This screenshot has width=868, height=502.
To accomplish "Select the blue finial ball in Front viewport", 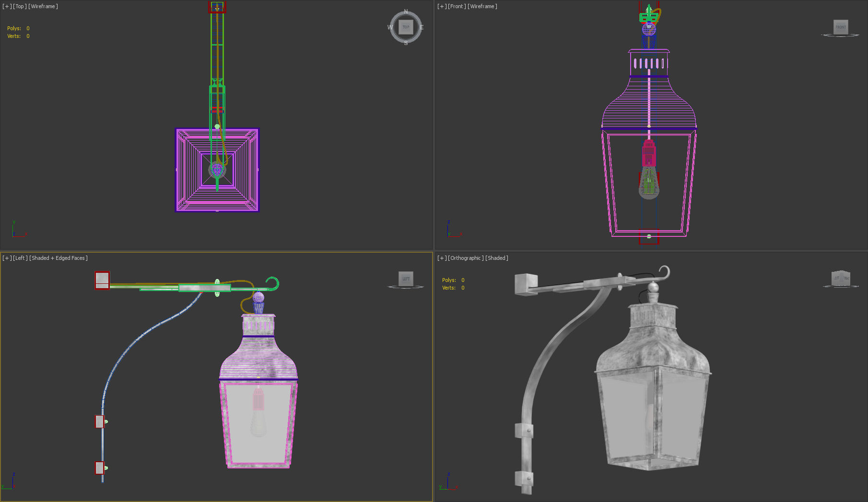I will [x=649, y=30].
